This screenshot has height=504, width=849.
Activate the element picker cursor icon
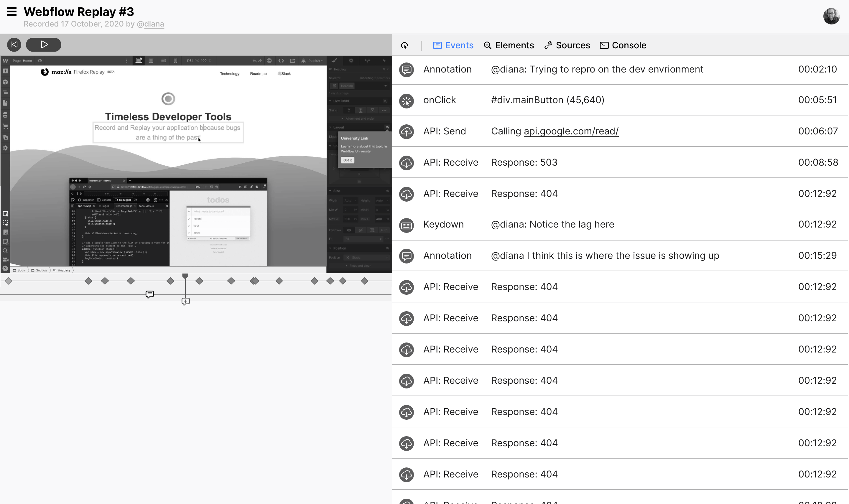coord(404,45)
